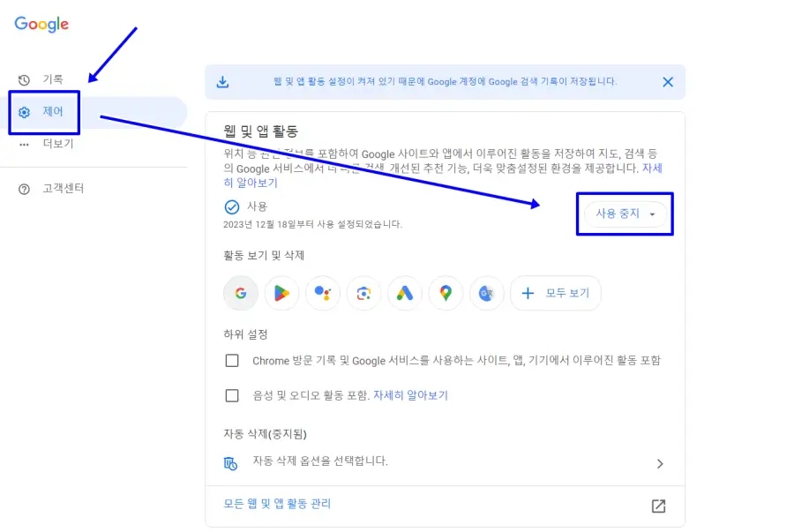Click the gear icon beside 제어
The width and height of the screenshot is (794, 532).
pos(24,112)
